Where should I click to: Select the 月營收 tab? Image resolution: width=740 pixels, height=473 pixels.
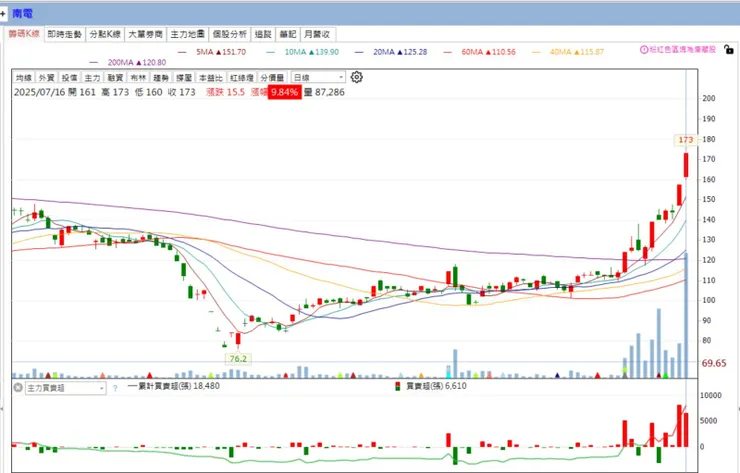317,34
